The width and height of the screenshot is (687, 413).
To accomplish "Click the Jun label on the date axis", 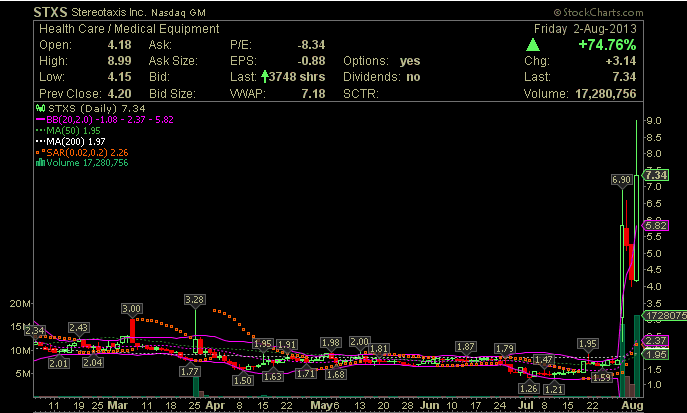I will (430, 405).
